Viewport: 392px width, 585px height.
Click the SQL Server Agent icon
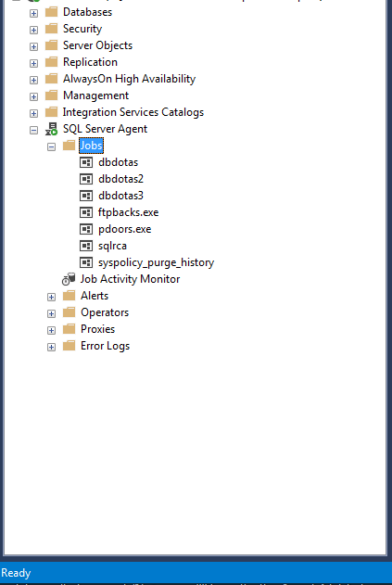point(52,129)
